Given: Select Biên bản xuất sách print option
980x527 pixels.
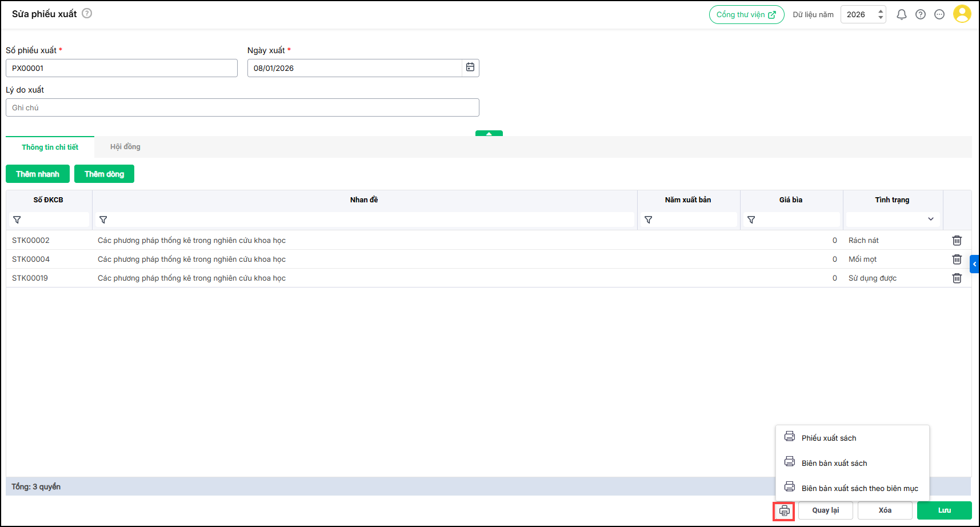Looking at the screenshot, I should (x=834, y=463).
